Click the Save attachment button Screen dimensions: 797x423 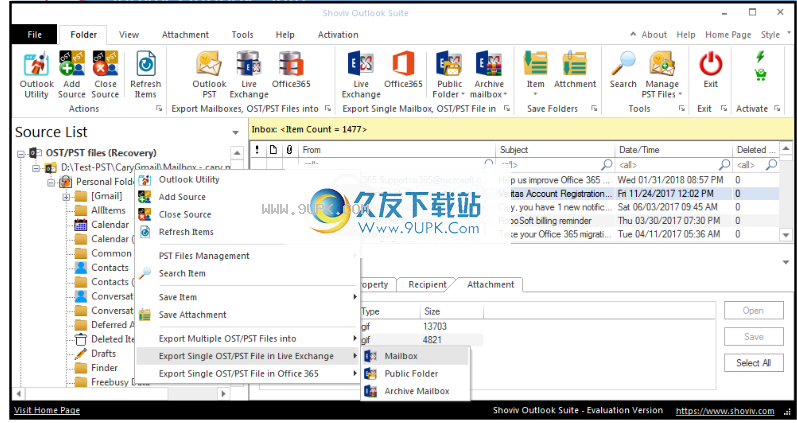coord(754,337)
